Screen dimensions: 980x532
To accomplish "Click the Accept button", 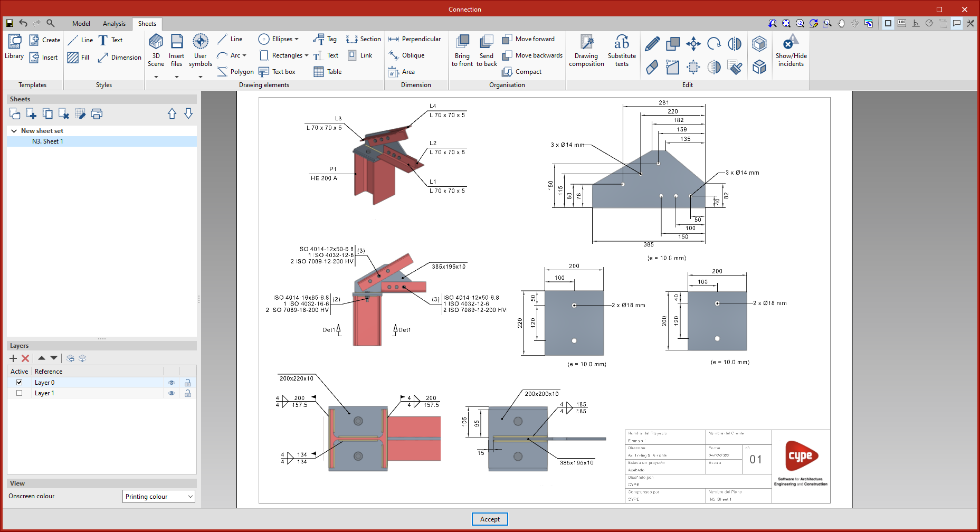I will point(489,519).
